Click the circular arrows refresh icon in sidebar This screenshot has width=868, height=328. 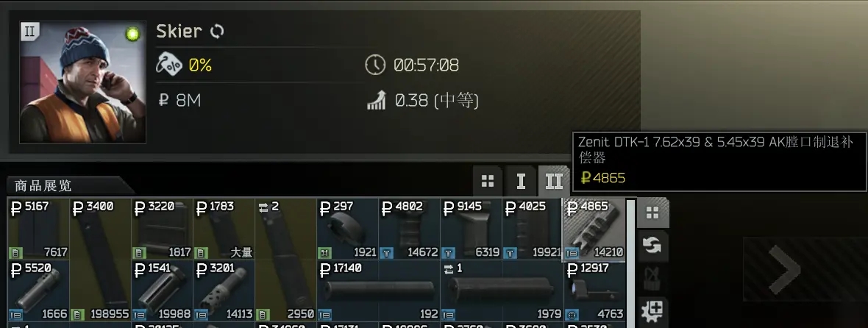(653, 246)
